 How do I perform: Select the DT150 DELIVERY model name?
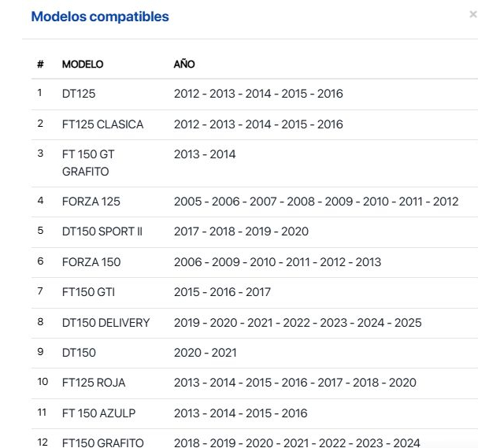coord(106,323)
